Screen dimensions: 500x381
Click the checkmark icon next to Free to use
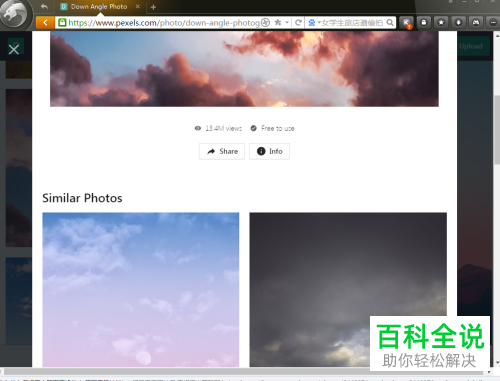254,128
